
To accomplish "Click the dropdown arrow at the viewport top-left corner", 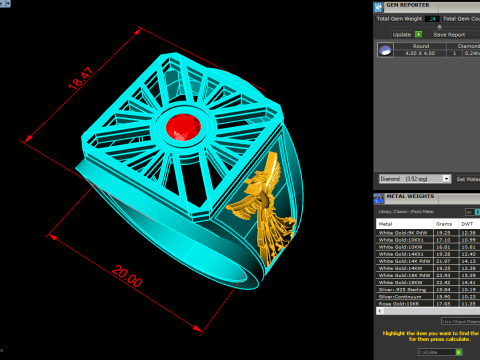I will 7,3.
